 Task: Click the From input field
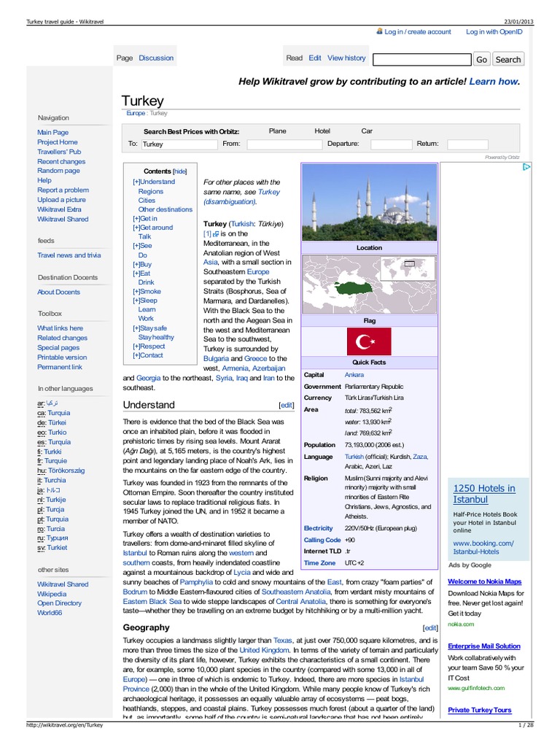pos(284,144)
